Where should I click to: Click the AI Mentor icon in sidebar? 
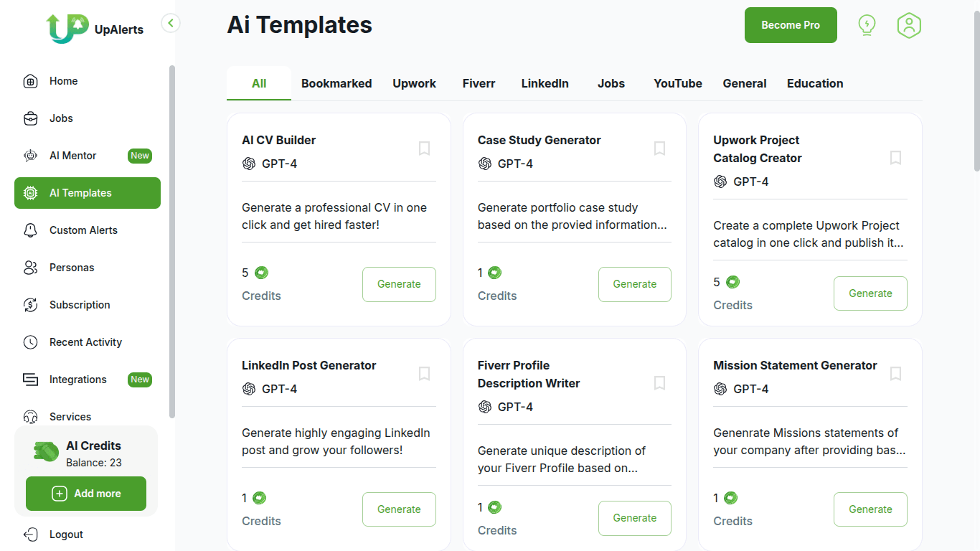coord(30,156)
